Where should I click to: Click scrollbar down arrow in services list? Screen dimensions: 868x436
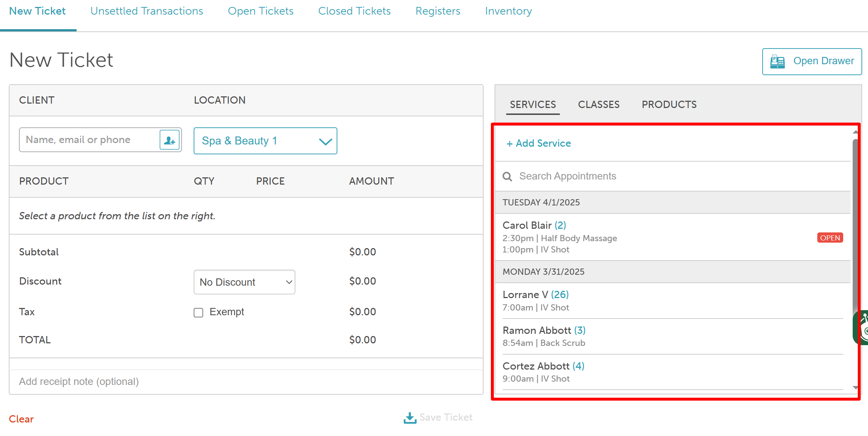(x=855, y=388)
